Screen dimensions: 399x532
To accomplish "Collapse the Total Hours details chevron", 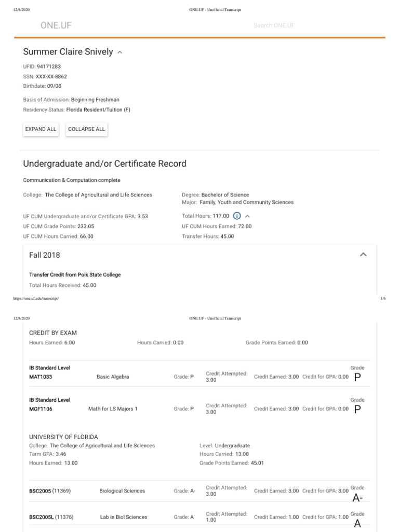I will click(247, 216).
